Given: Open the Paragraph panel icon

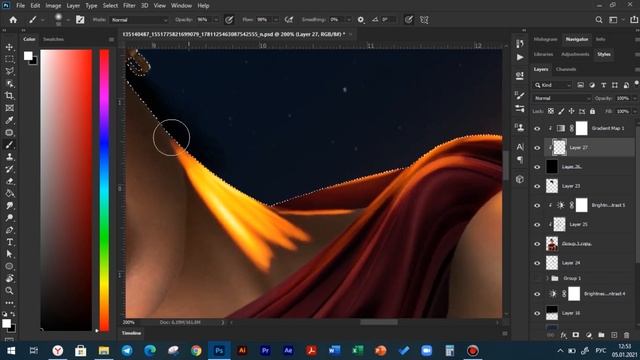Looking at the screenshot, I should (520, 159).
